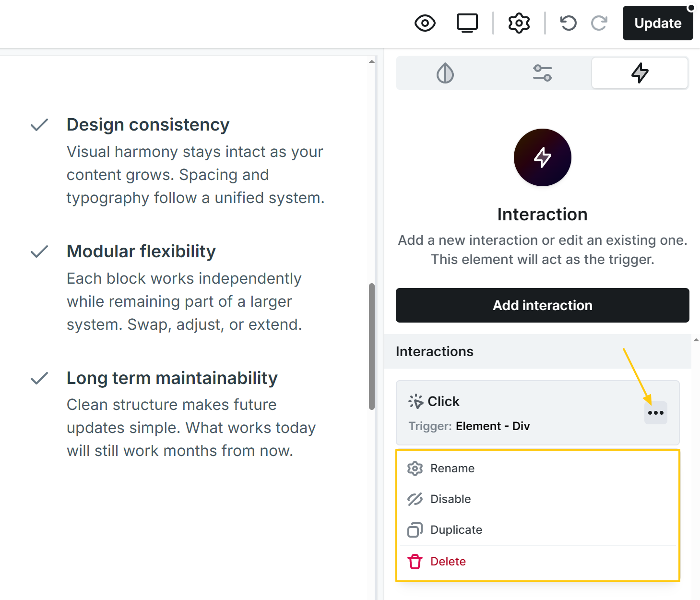
Task: Choose Disable from the interaction menu
Action: 450,499
